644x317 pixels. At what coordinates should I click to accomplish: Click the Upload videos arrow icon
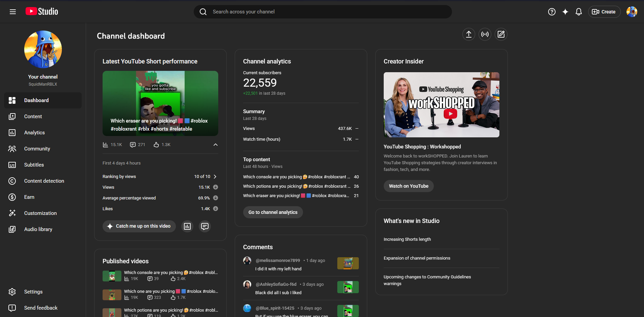[469, 34]
